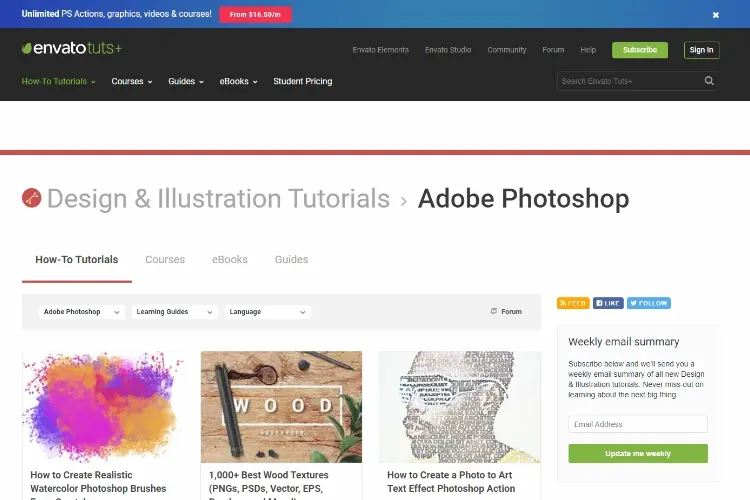Expand the Courses nav dropdown
This screenshot has width=750, height=500.
coord(132,81)
